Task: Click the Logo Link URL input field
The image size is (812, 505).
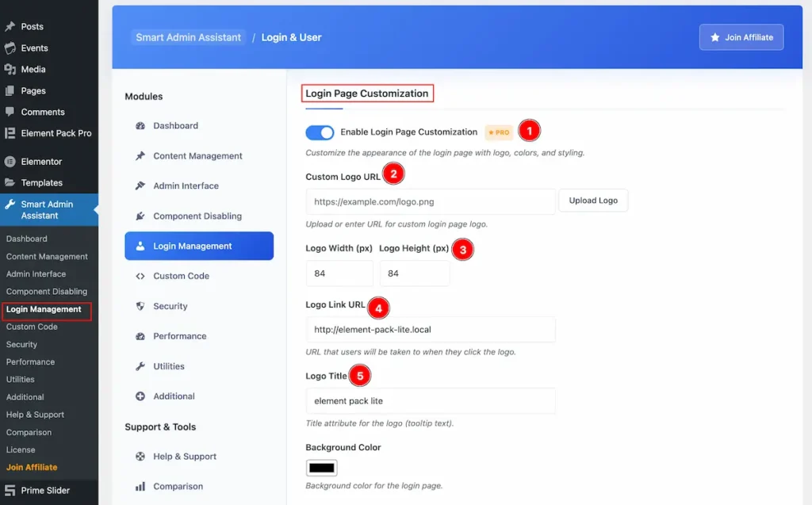Action: pos(431,330)
